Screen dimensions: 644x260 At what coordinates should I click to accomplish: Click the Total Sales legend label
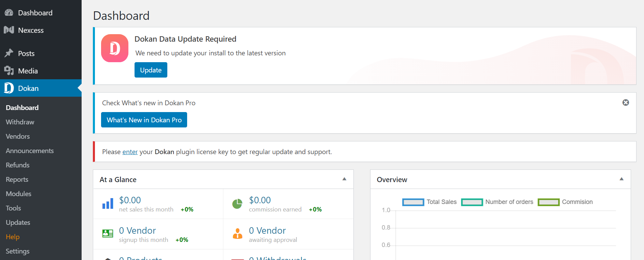point(442,202)
